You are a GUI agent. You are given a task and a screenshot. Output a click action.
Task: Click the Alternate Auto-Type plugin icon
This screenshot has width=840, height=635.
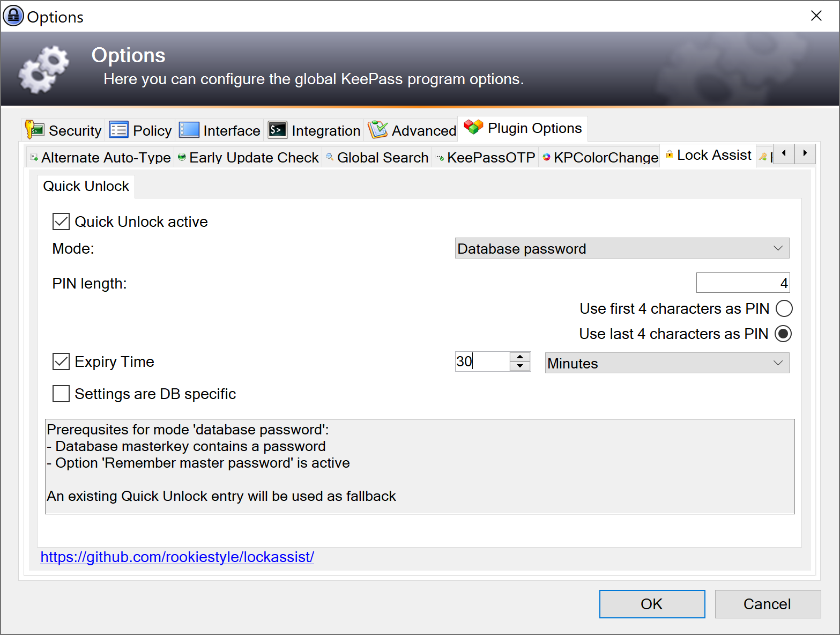click(x=34, y=157)
